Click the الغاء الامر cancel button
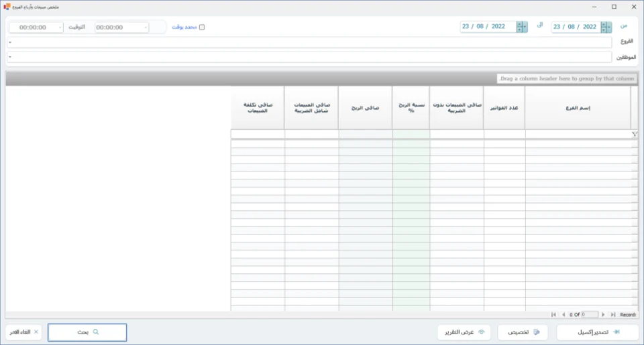 [x=23, y=332]
